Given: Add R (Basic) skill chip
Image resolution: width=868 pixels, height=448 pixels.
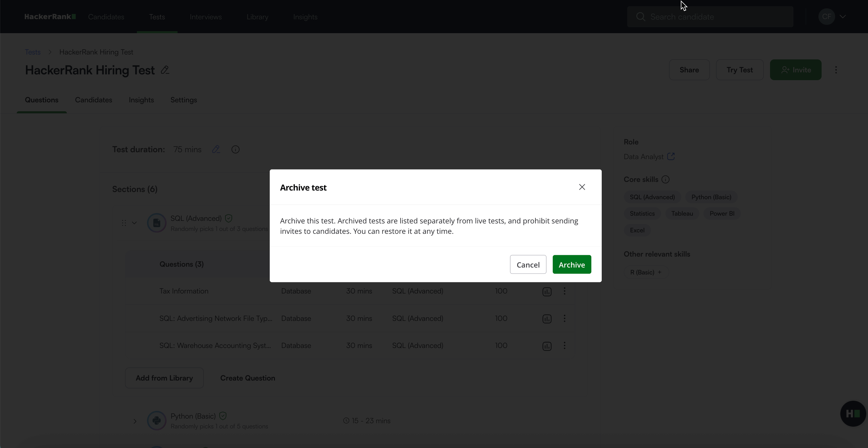Looking at the screenshot, I should coord(646,272).
